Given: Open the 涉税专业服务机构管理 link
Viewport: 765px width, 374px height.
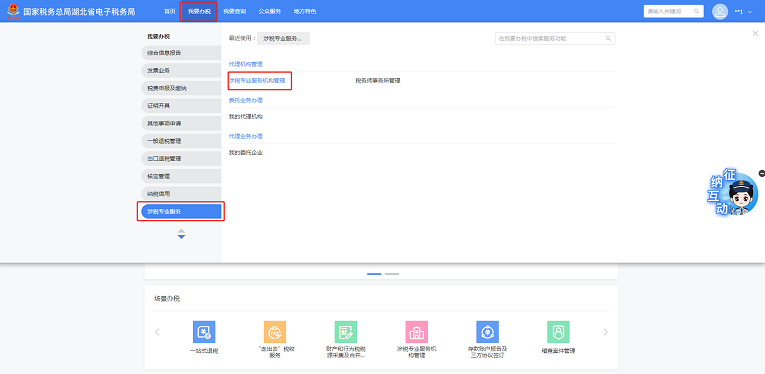Looking at the screenshot, I should click(x=257, y=80).
